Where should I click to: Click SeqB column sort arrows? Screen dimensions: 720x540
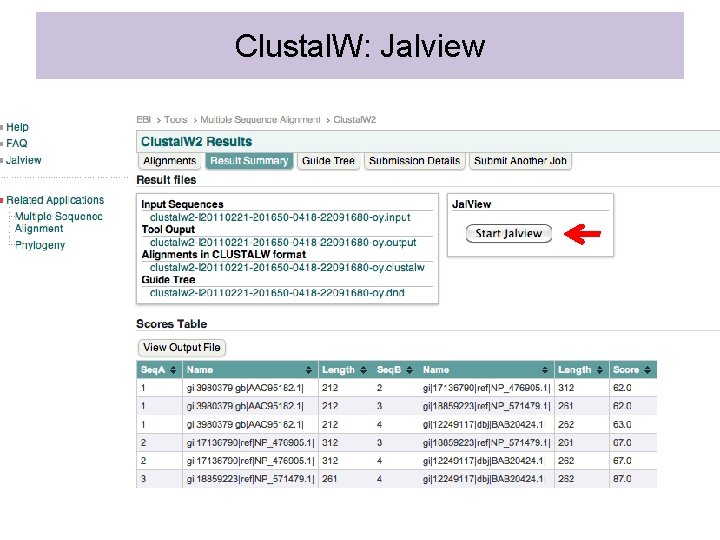click(x=410, y=370)
